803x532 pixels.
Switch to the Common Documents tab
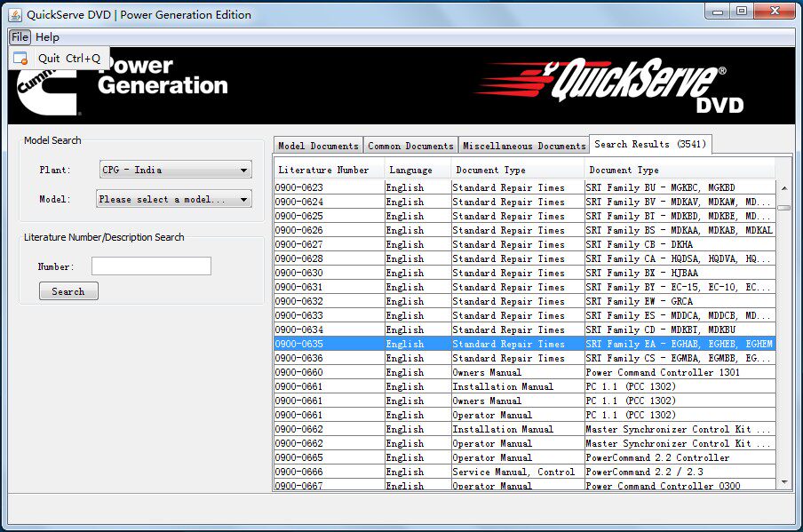coord(410,144)
